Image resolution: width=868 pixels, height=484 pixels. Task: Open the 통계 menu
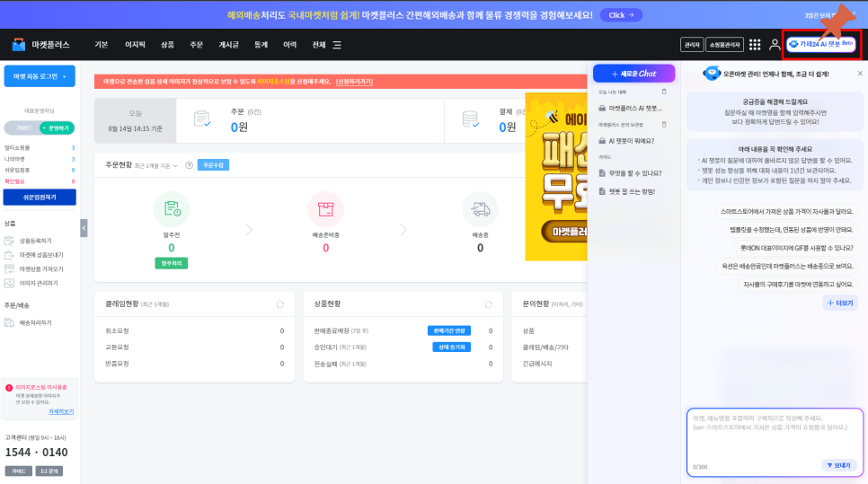261,45
